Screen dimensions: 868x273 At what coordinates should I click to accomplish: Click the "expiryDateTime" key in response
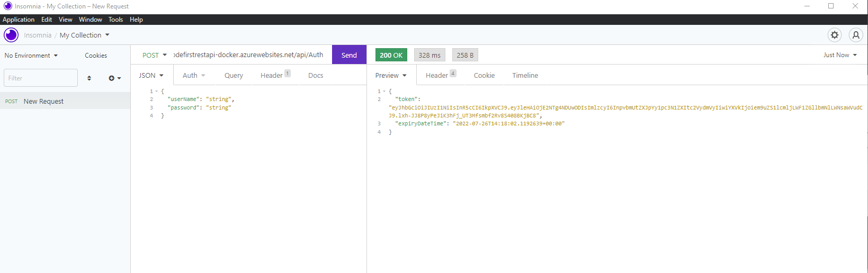point(421,124)
